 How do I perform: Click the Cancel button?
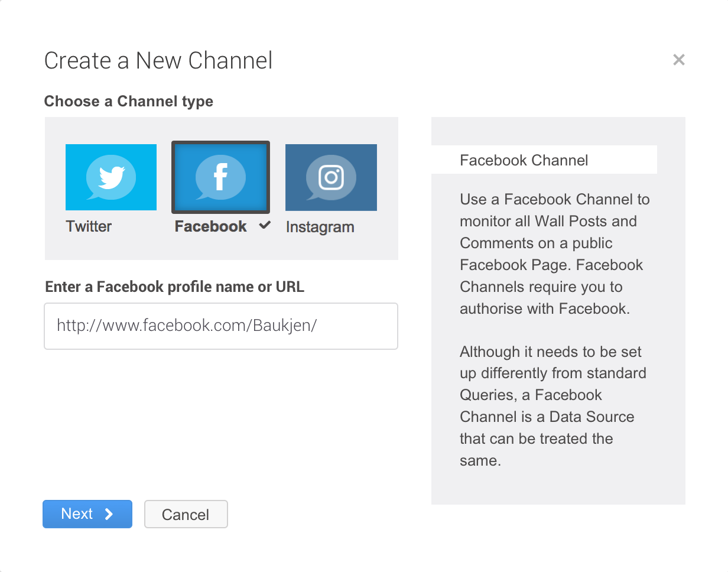[x=186, y=515]
